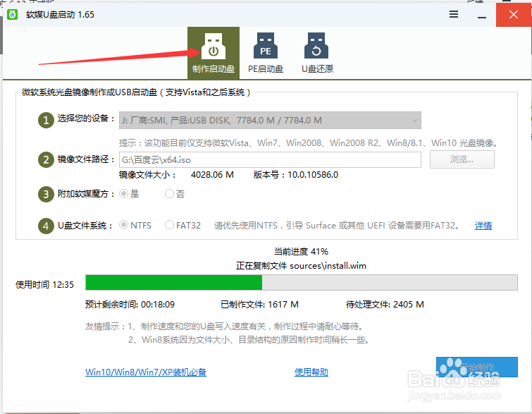532x414 pixels.
Task: Switch to the PE启动盘 tab
Action: 266,53
